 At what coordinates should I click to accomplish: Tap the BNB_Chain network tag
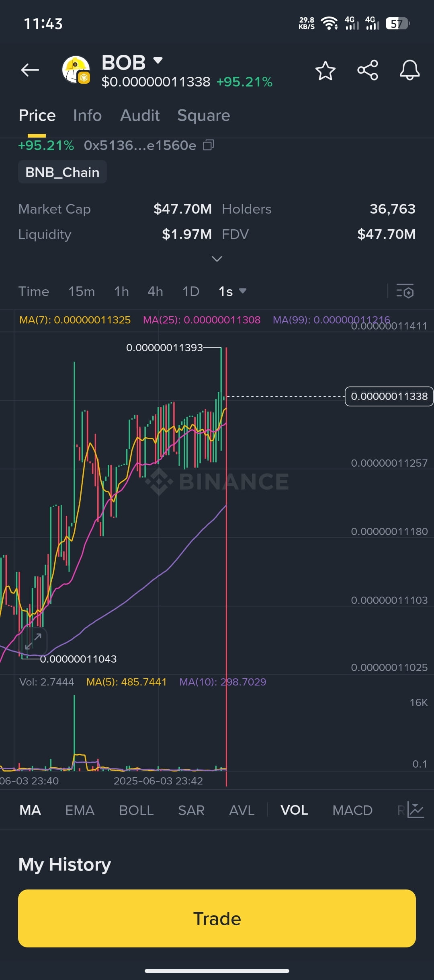point(62,172)
